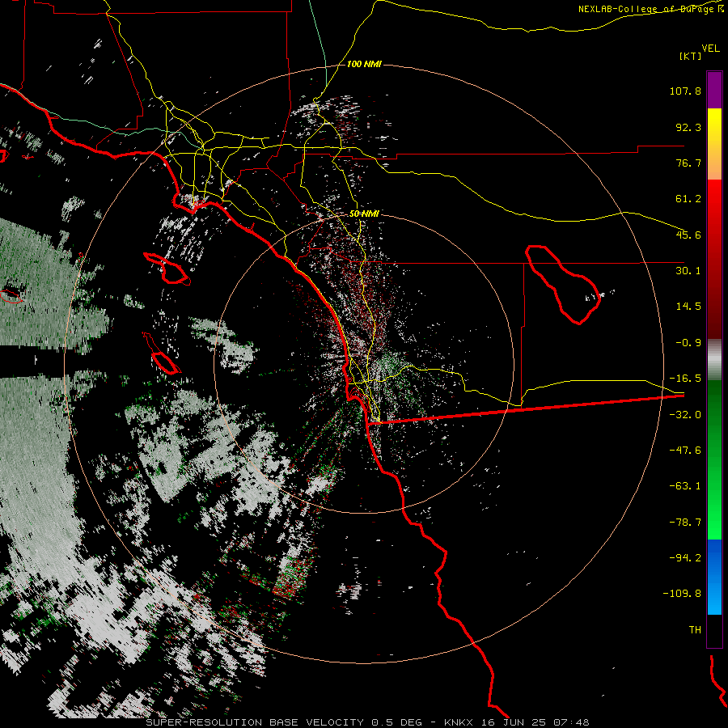Click the 76.7 velocity scale value
This screenshot has height=728, width=728.
[x=688, y=163]
